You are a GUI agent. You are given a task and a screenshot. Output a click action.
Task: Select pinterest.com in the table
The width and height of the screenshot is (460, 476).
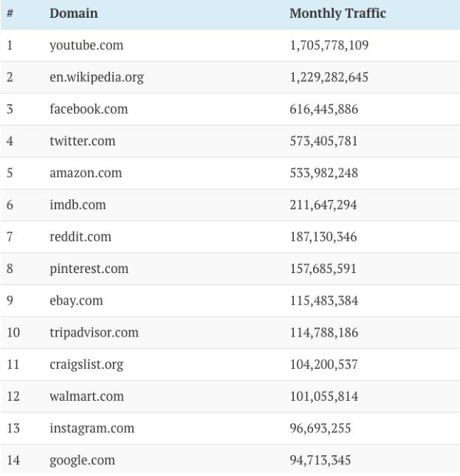point(89,269)
